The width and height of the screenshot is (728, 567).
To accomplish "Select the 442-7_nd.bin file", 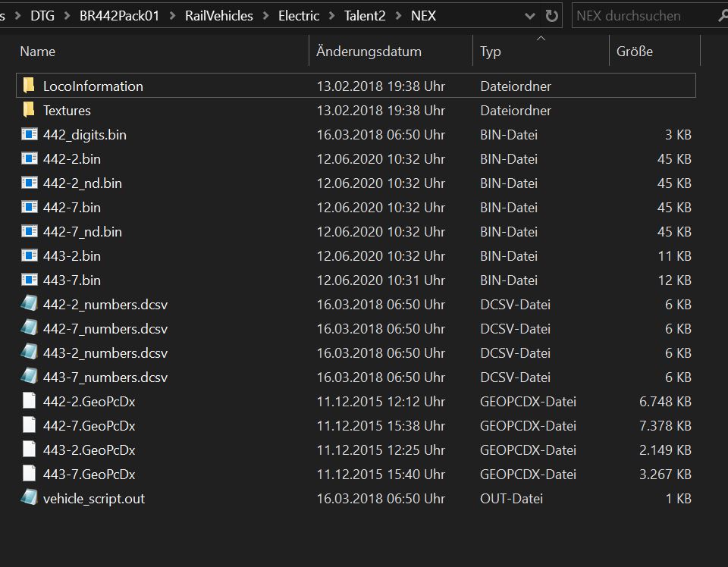I will [82, 232].
